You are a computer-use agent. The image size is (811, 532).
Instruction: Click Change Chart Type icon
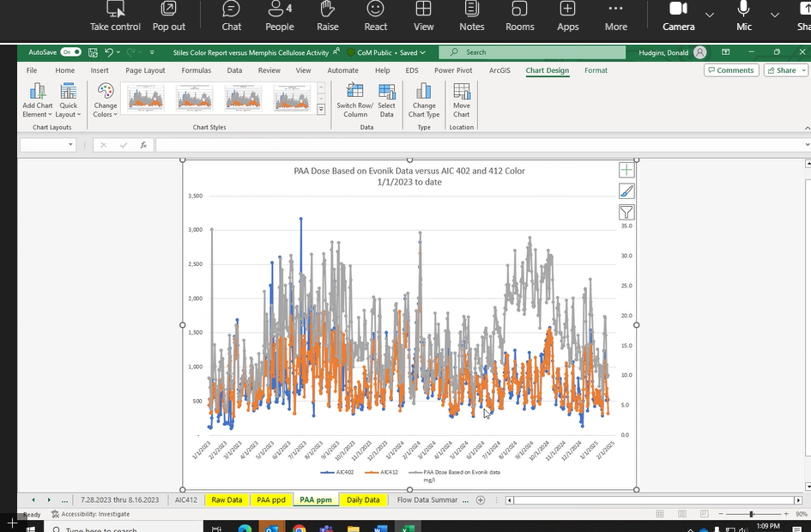[424, 93]
